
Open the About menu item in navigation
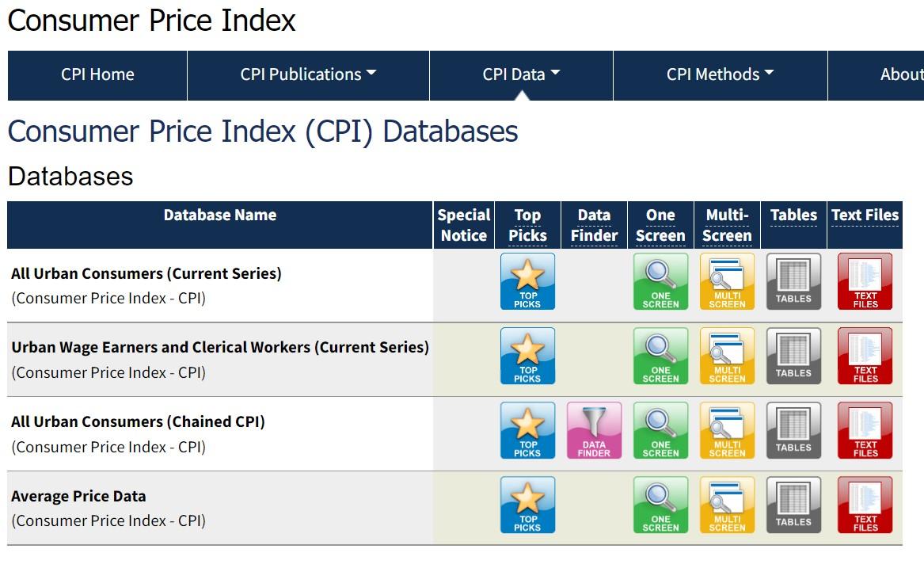coord(900,74)
